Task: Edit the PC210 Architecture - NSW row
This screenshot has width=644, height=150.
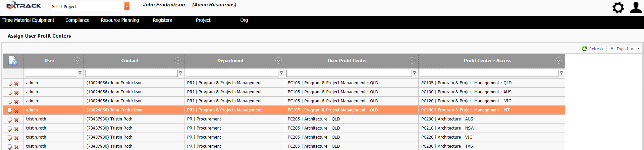Action: pos(10,129)
